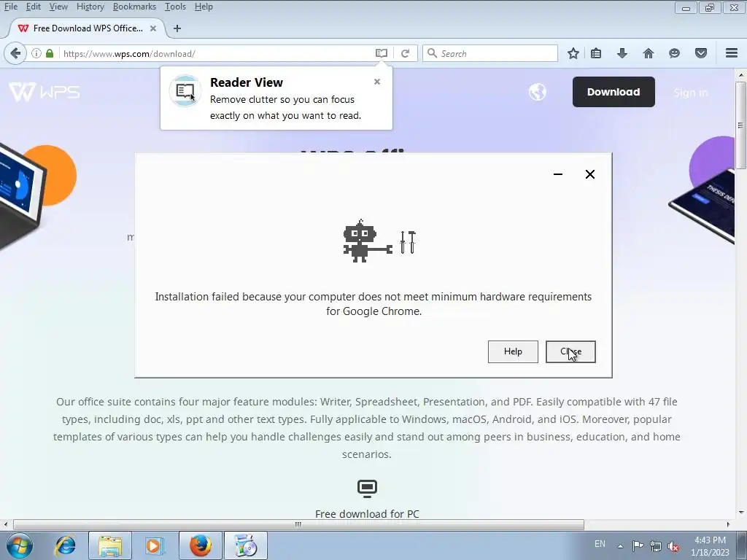Open the View menu
The image size is (747, 560).
[58, 7]
